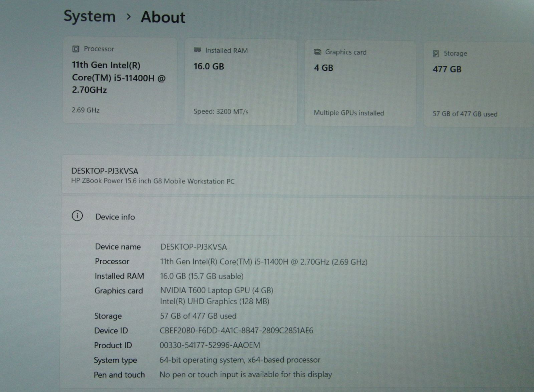Select the 4 GB graphics card value
The width and height of the screenshot is (534, 392).
(323, 68)
